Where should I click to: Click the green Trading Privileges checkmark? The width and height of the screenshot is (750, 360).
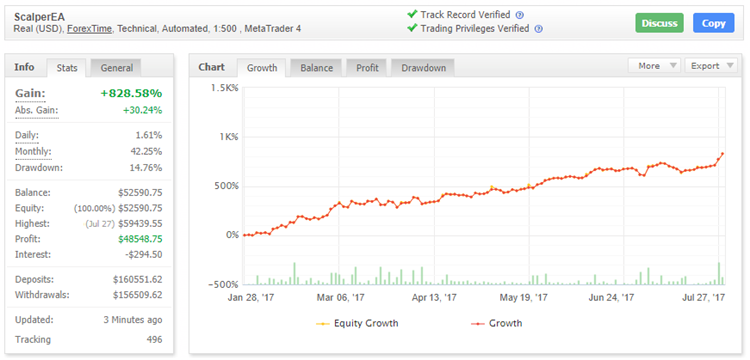[412, 29]
